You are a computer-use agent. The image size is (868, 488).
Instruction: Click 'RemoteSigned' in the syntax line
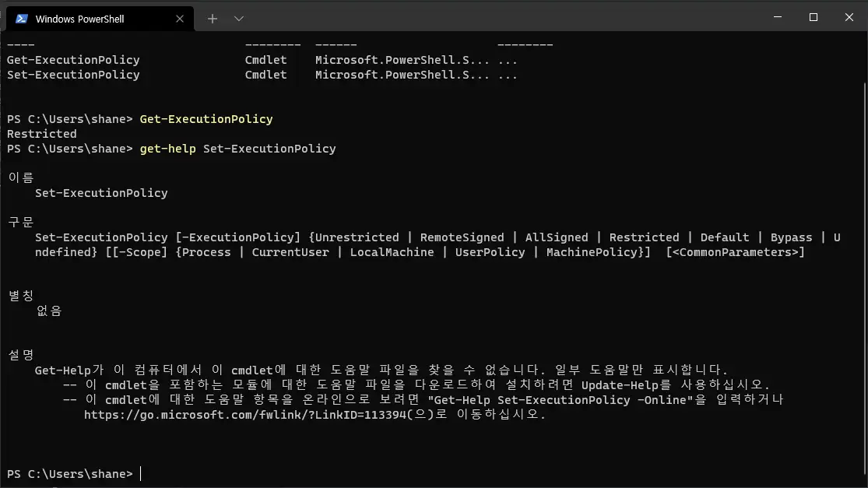click(462, 237)
